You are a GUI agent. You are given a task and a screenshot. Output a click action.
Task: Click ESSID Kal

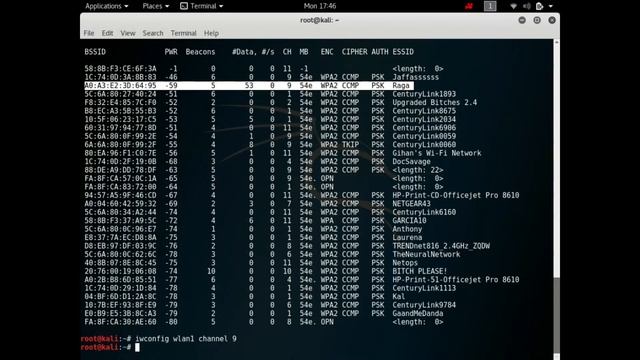point(399,297)
